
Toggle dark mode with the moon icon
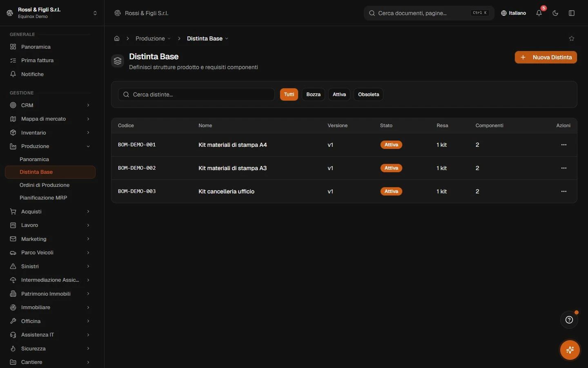555,13
